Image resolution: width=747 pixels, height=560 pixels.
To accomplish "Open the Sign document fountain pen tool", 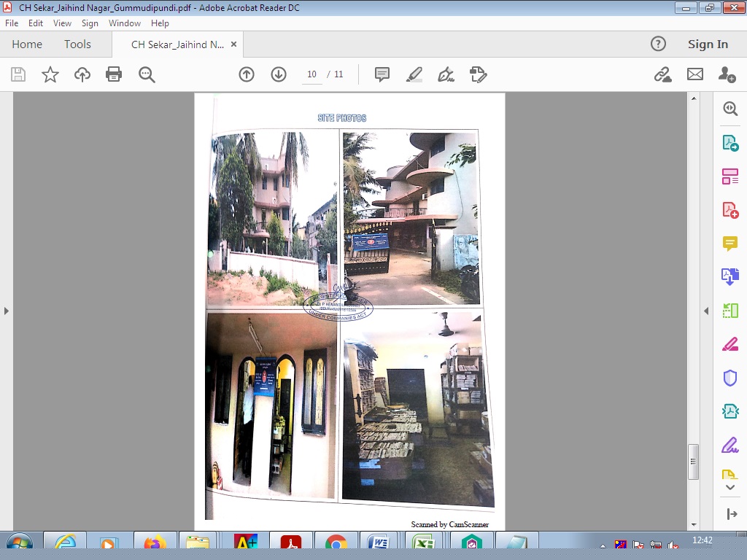I will (x=446, y=74).
